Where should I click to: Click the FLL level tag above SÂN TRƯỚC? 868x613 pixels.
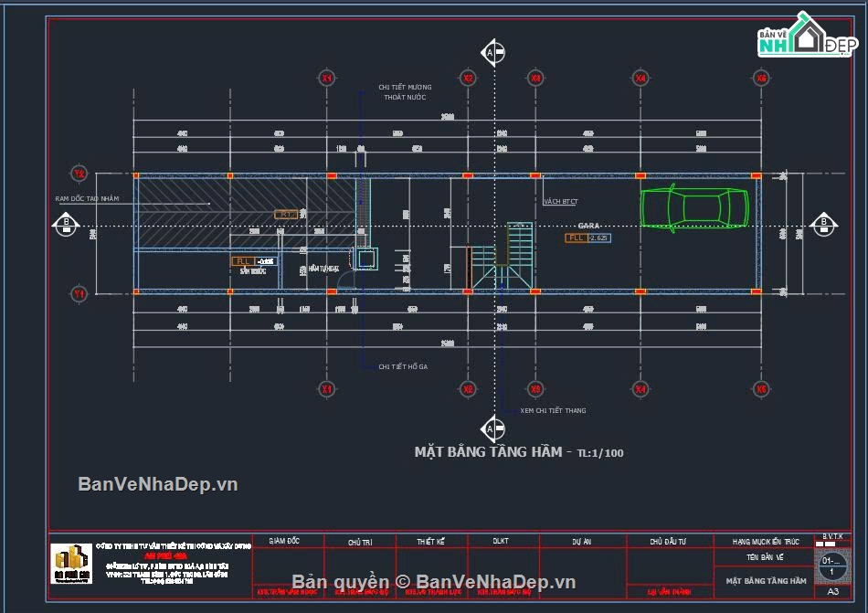click(x=253, y=261)
